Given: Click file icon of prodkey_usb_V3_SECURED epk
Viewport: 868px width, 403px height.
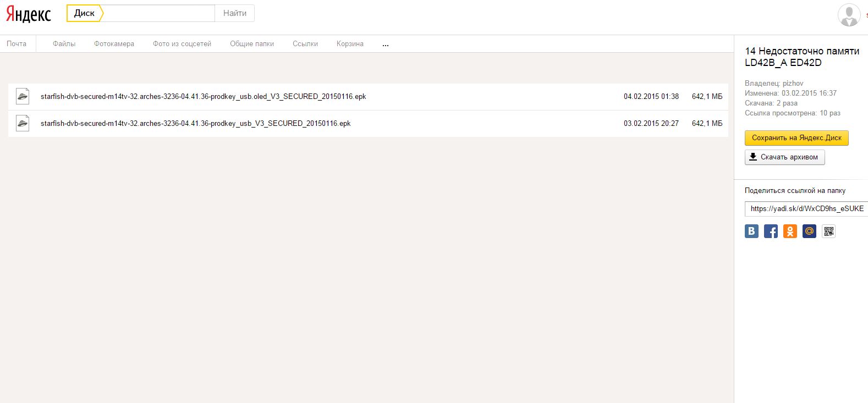Looking at the screenshot, I should 23,123.
